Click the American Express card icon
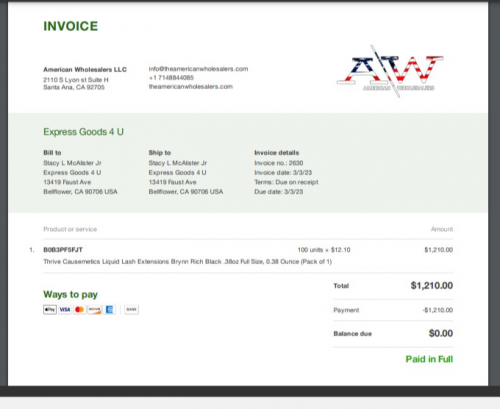This screenshot has width=500, height=409. click(109, 310)
